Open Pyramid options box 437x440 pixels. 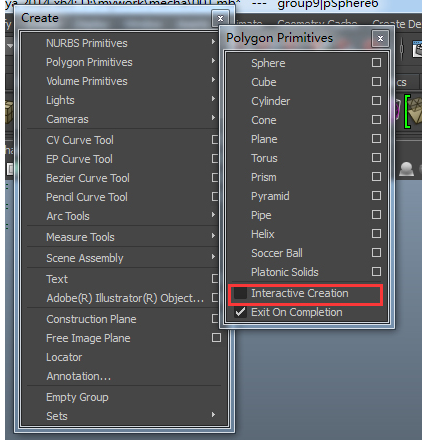[x=376, y=196]
